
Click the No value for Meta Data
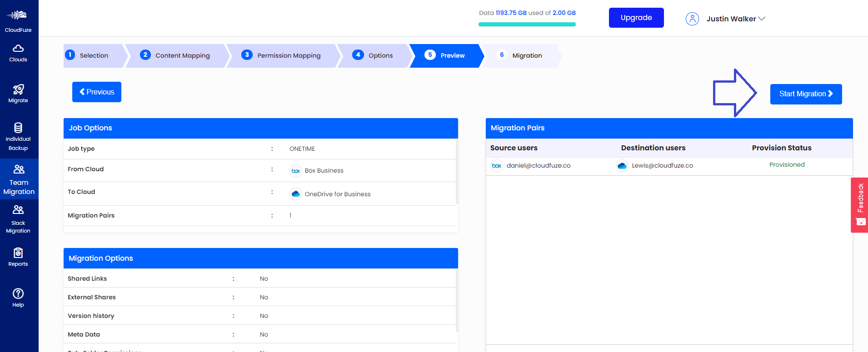[x=264, y=335]
